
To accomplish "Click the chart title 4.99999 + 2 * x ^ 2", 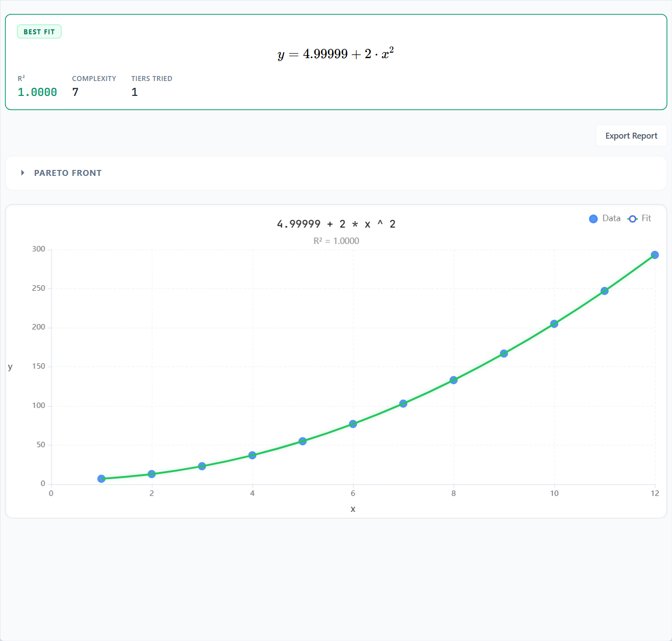I will click(x=336, y=224).
